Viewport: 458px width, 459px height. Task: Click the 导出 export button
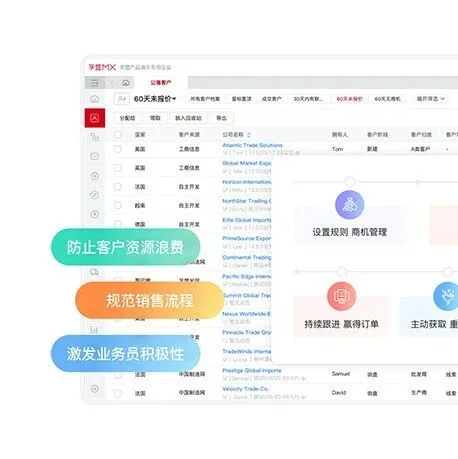pyautogui.click(x=221, y=118)
